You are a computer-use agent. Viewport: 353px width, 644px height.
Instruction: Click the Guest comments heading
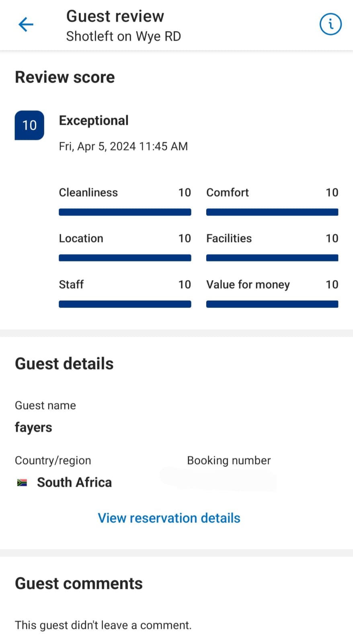click(79, 584)
